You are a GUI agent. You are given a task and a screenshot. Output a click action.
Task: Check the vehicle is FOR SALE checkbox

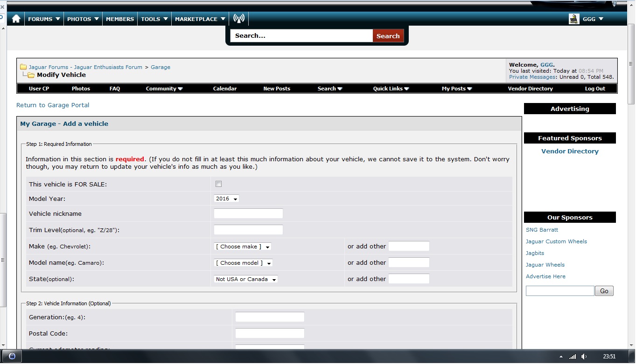coord(218,184)
